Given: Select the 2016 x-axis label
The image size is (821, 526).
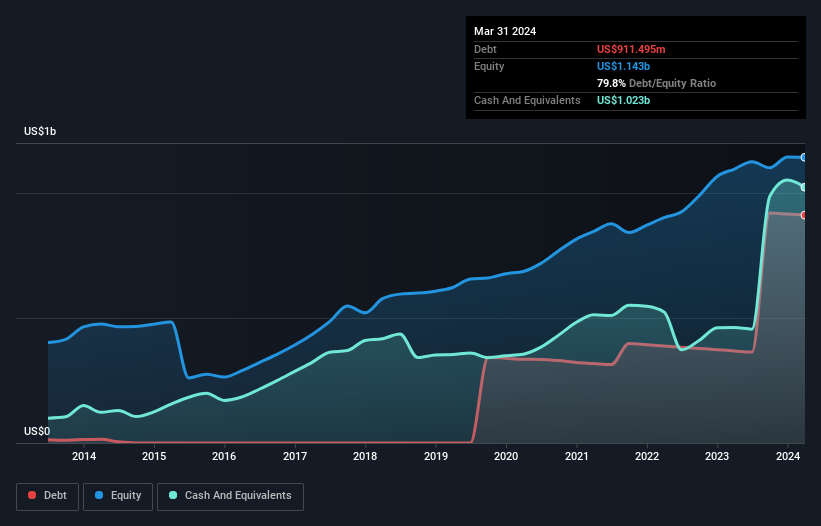Looking at the screenshot, I should 224,456.
